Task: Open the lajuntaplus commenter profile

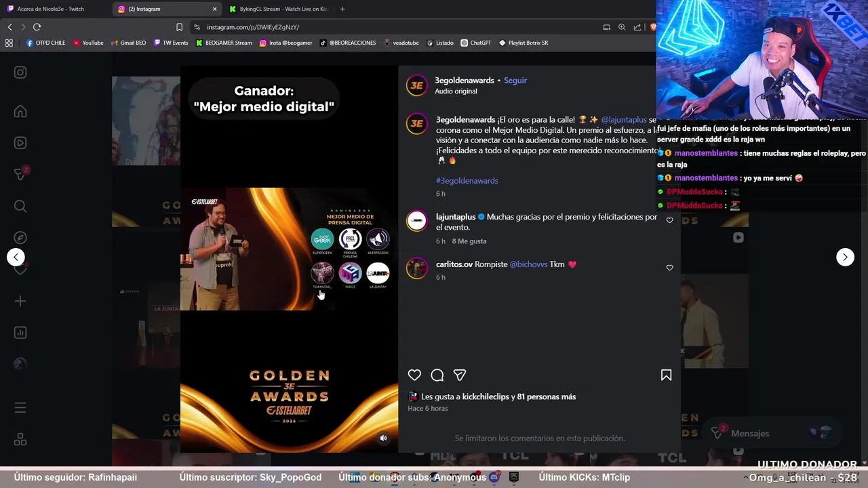Action: (x=456, y=217)
